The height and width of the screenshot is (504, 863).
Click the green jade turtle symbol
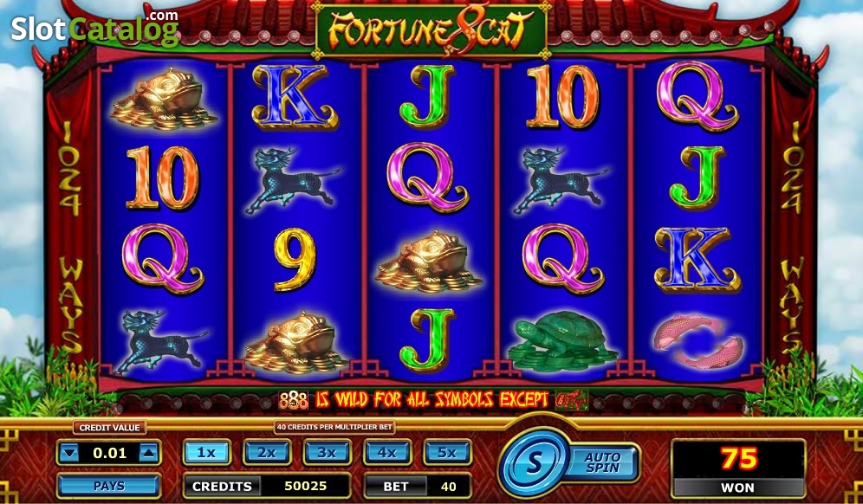[562, 340]
